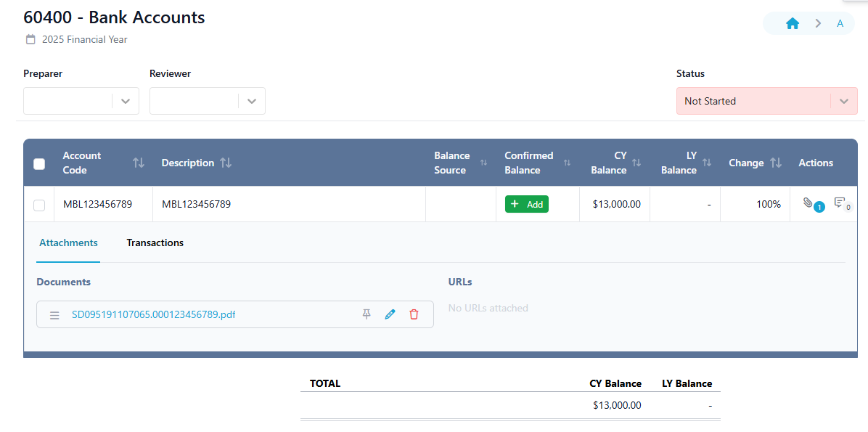Select all rows with the header checkbox

coord(39,165)
